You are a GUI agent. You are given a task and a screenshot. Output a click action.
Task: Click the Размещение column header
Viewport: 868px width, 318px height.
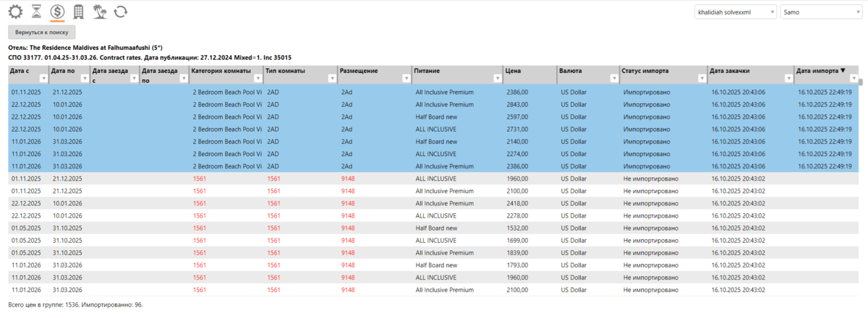pos(357,71)
